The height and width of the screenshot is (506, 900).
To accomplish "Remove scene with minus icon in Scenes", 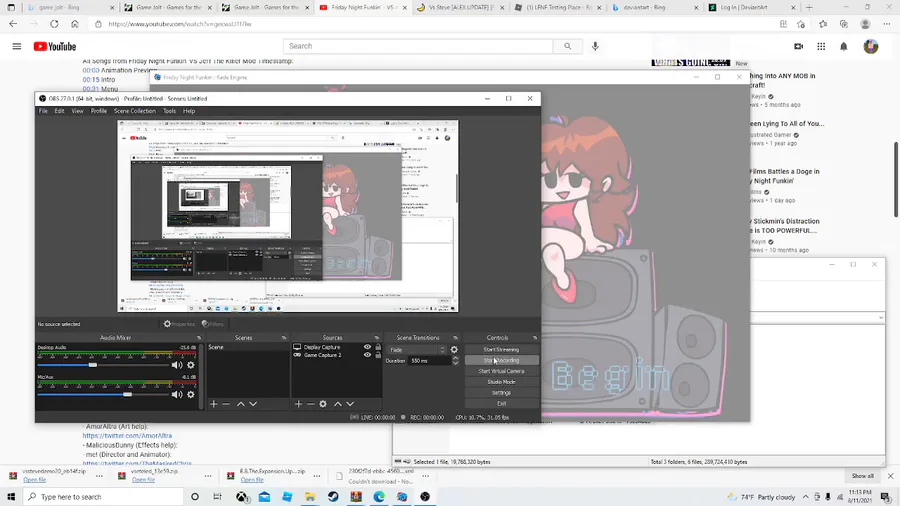I will click(226, 404).
